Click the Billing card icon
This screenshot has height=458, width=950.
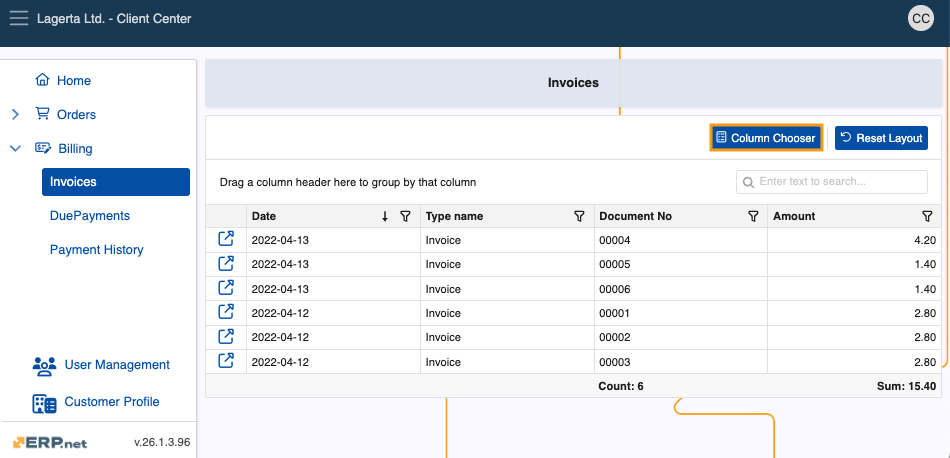[x=43, y=148]
